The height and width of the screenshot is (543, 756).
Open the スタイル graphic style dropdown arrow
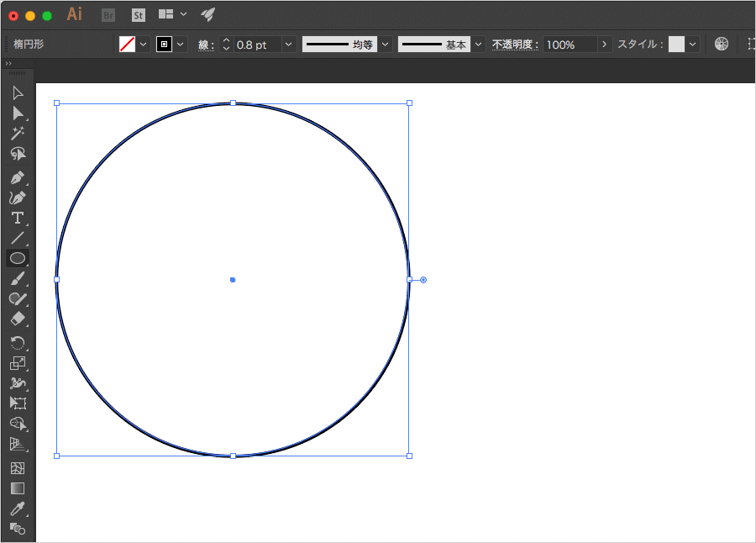coord(693,45)
